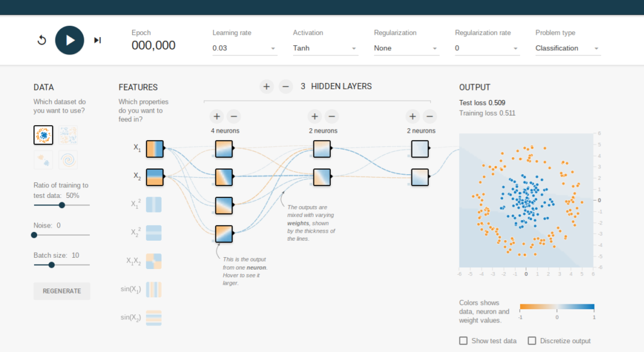Add a neuron to the third hidden layer
This screenshot has height=352, width=644.
point(413,116)
